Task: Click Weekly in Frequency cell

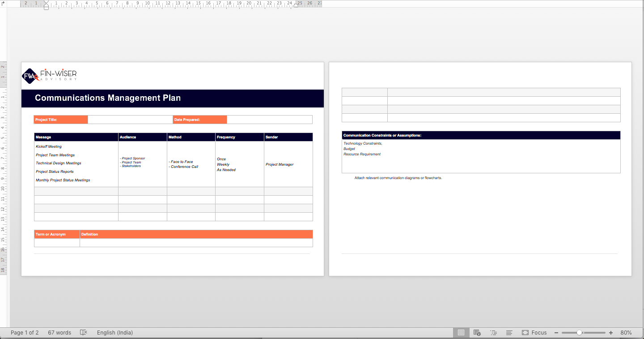Action: point(223,164)
